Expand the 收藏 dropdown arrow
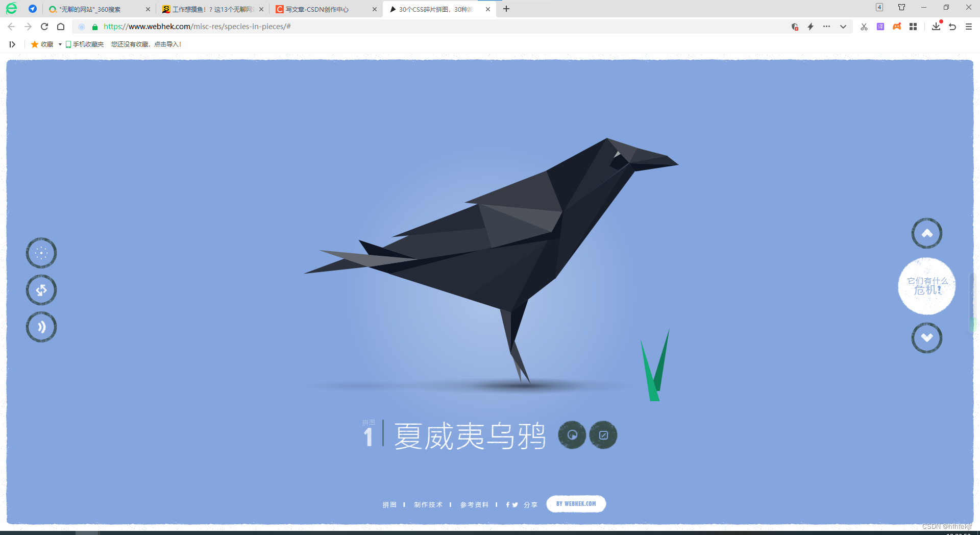This screenshot has width=980, height=535. pyautogui.click(x=60, y=44)
